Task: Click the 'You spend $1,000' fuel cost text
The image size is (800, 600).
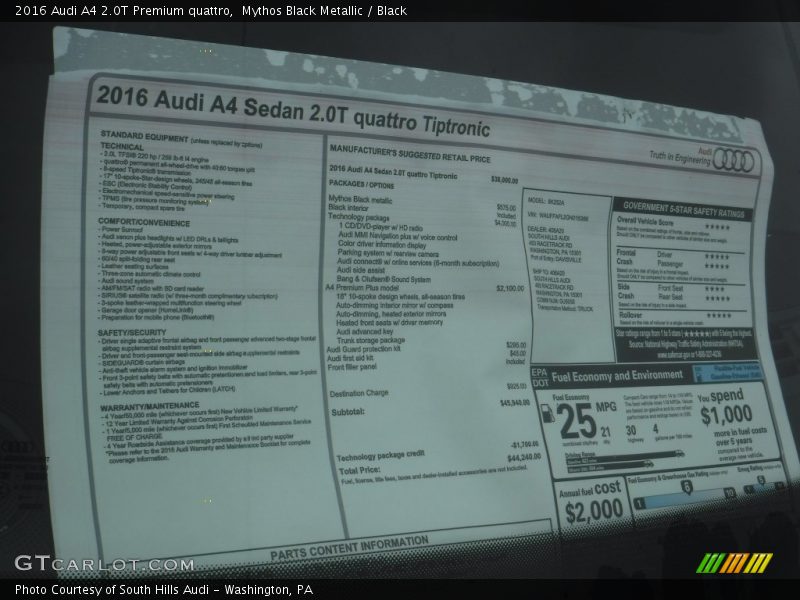Action: tap(724, 408)
